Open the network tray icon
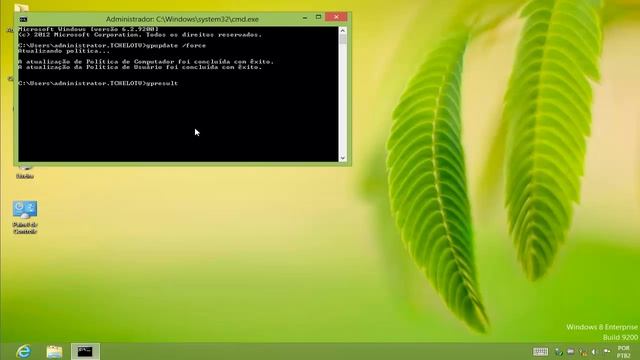The height and width of the screenshot is (360, 640). tap(583, 352)
